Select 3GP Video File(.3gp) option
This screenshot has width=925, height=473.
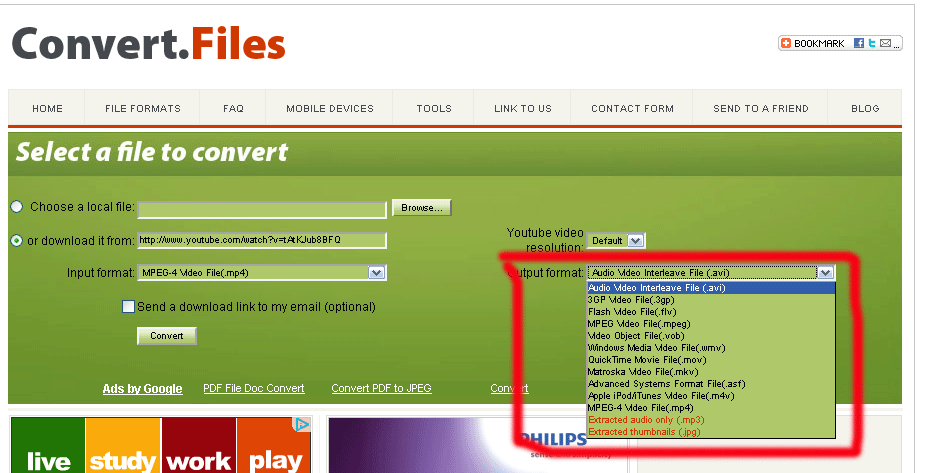click(711, 300)
